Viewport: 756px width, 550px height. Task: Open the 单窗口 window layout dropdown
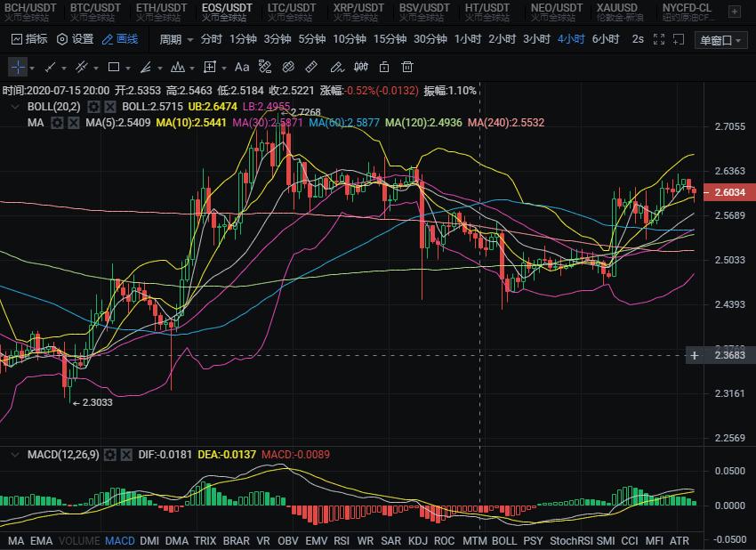pos(720,41)
